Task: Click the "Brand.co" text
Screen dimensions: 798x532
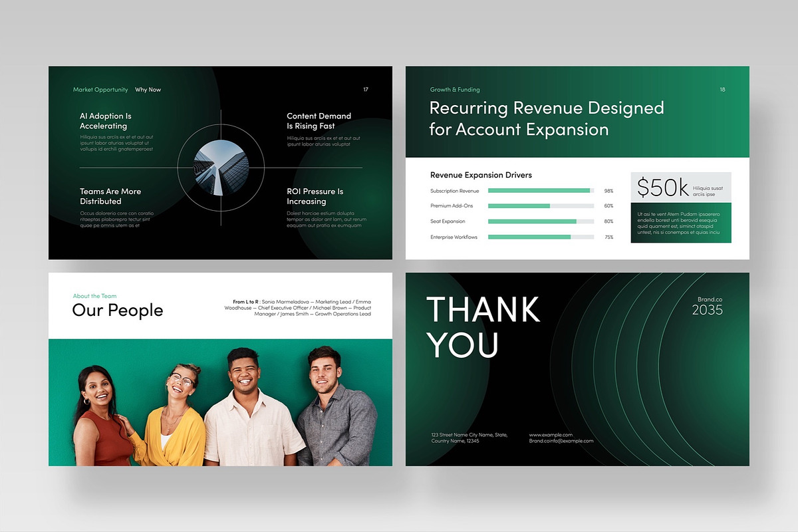Action: point(710,300)
